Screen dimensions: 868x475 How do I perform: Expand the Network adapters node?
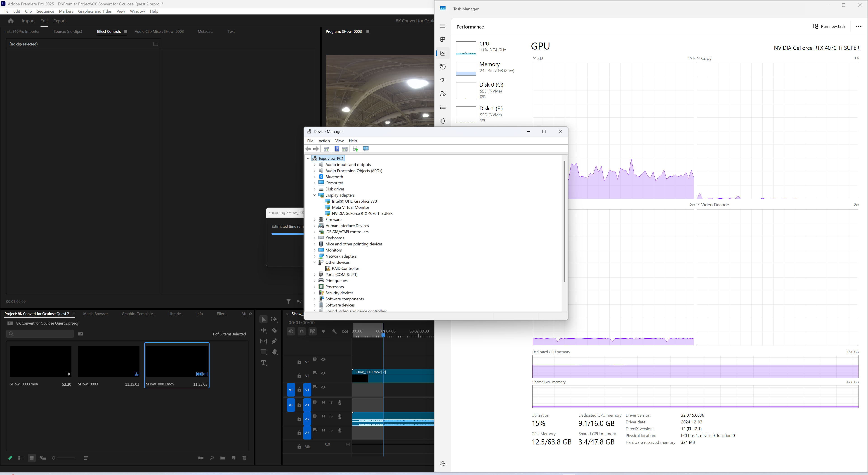[x=314, y=256]
